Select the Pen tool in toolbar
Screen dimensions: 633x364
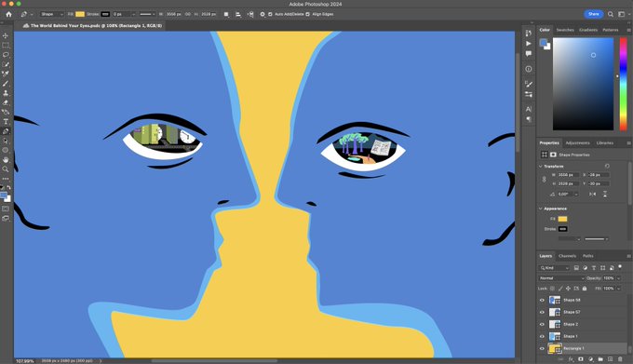[x=6, y=131]
